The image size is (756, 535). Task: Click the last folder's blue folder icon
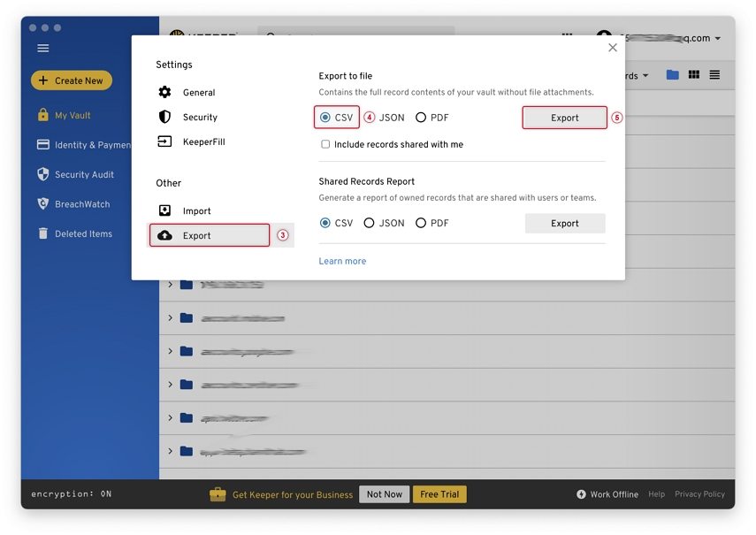coord(186,451)
